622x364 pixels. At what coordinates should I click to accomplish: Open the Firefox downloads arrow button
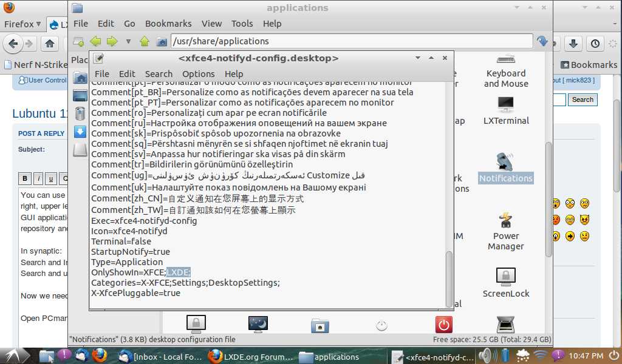[573, 44]
